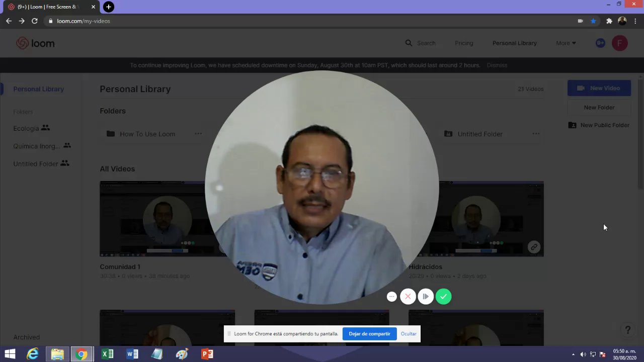Toggle the bookmark star
Screen dimensions: 644x362
tap(593, 21)
